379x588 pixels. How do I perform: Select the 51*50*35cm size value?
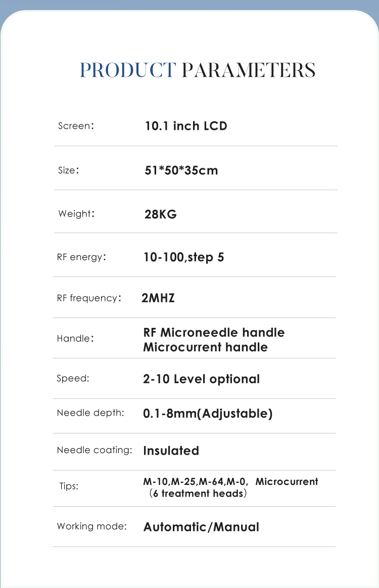point(181,170)
